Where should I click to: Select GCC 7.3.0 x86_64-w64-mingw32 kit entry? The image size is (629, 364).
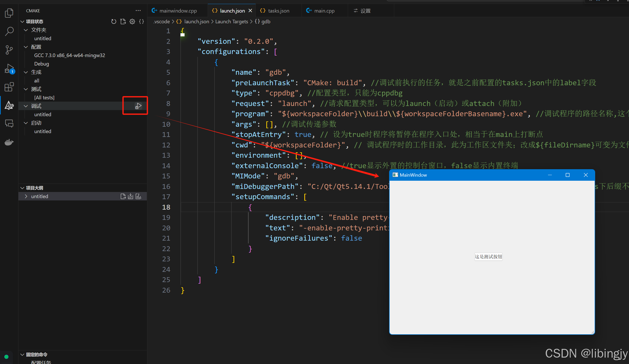tap(69, 55)
